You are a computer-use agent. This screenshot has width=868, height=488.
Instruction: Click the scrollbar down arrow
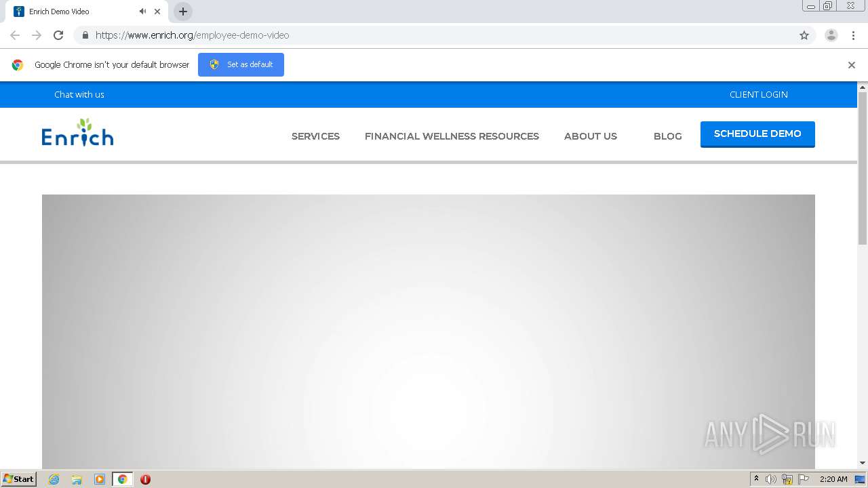pyautogui.click(x=863, y=463)
